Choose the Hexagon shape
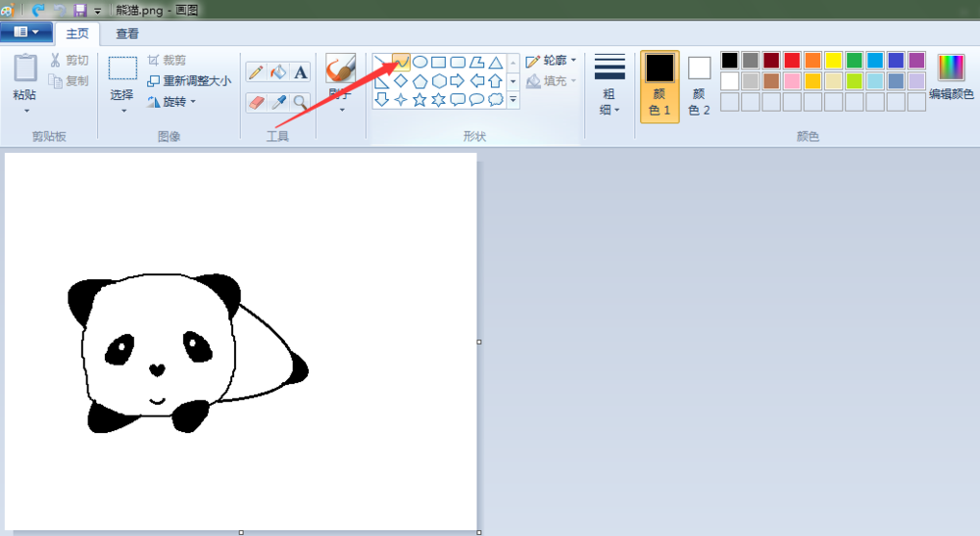Screen dimensions: 980x536 pos(439,80)
